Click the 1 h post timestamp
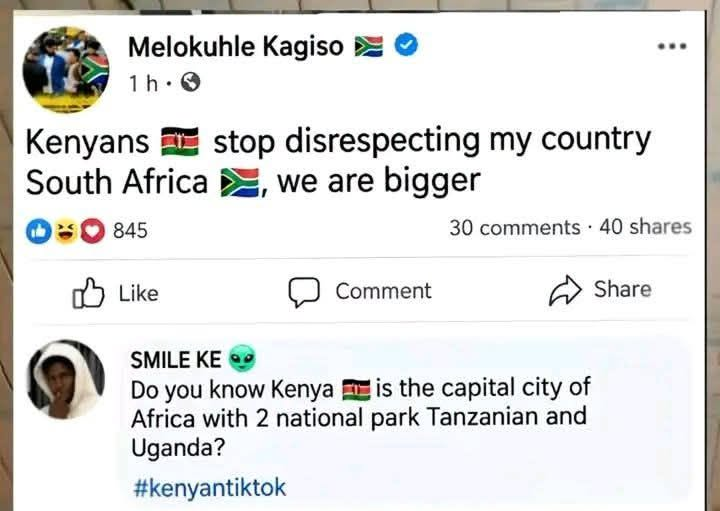This screenshot has width=720, height=511. point(143,84)
